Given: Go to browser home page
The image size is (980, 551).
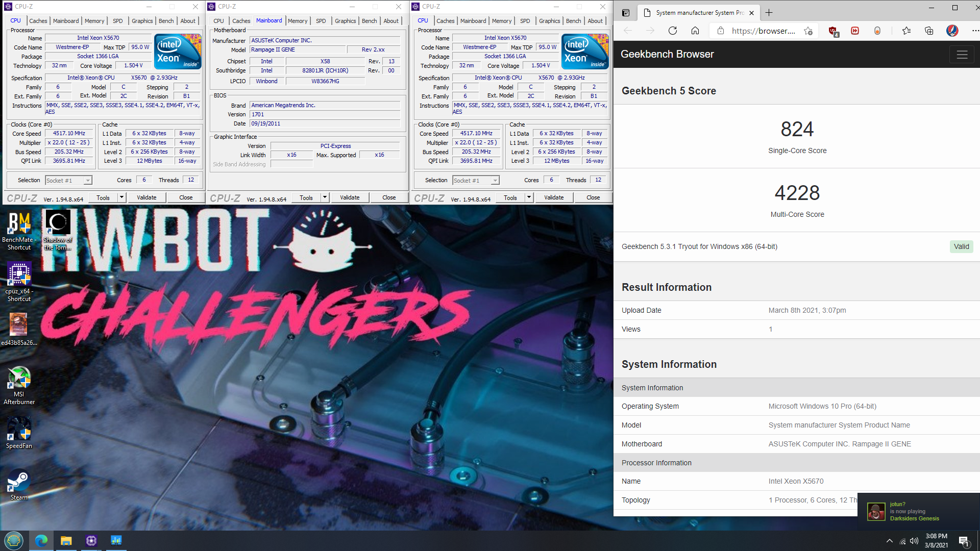Looking at the screenshot, I should tap(695, 31).
